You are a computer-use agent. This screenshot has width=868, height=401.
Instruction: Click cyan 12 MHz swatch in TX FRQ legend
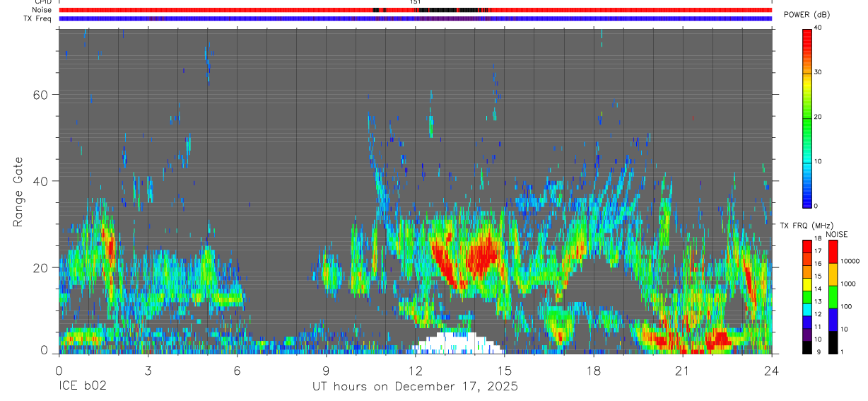[807, 309]
